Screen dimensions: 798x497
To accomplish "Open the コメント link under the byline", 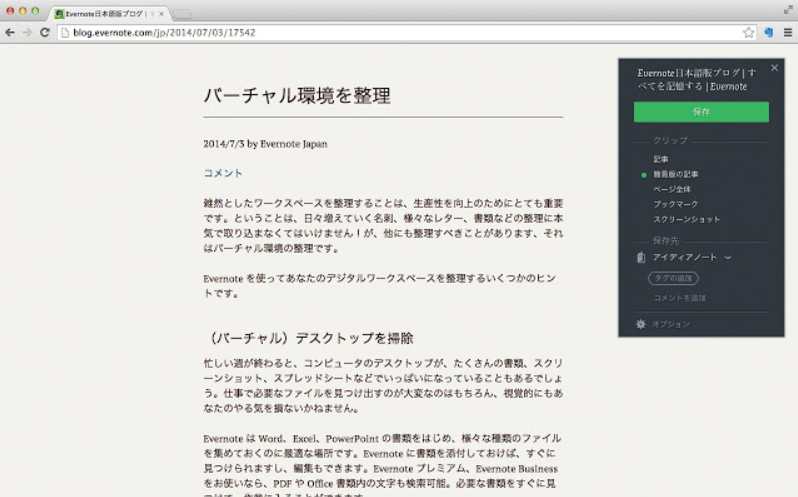I will (x=223, y=173).
